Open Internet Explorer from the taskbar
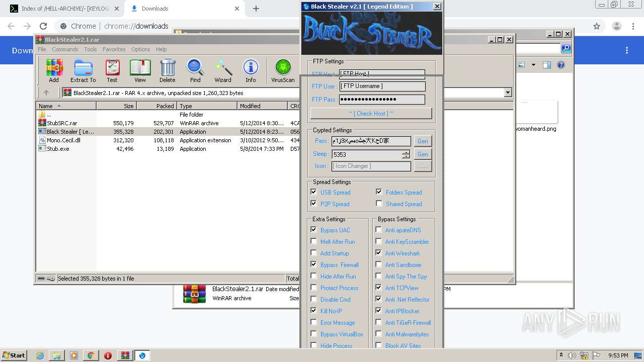The width and height of the screenshot is (644, 362). coord(40,355)
